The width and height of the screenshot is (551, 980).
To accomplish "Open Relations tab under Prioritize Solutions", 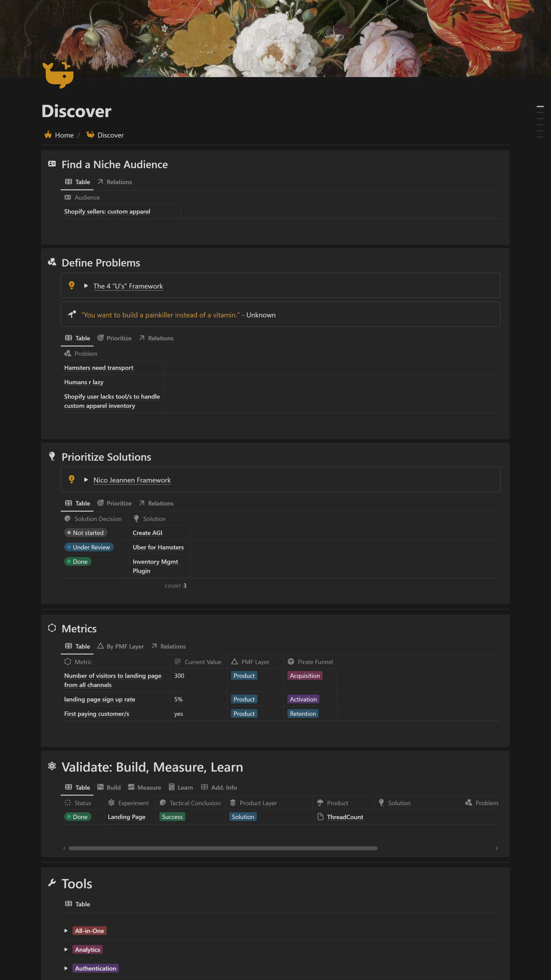I will pos(156,503).
